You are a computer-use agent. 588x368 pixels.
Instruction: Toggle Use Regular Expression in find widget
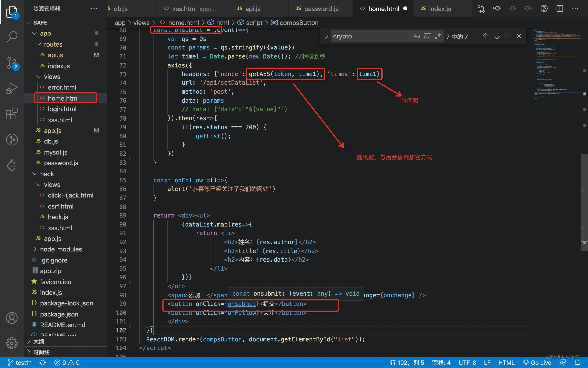438,36
